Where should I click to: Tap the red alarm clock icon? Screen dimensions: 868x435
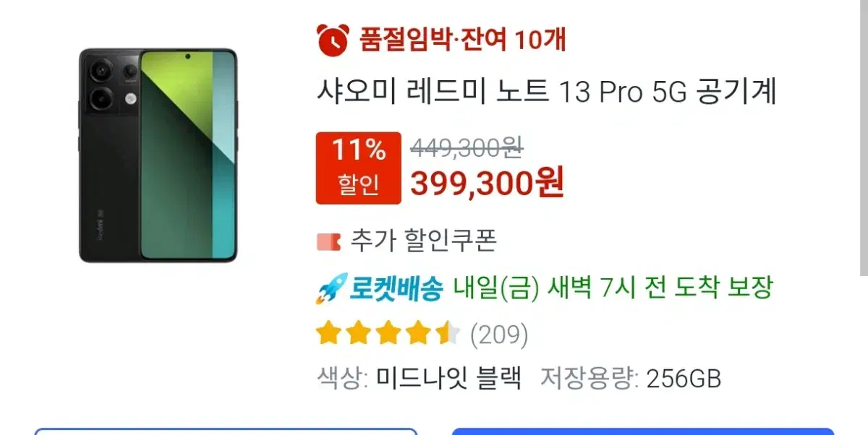click(x=333, y=39)
